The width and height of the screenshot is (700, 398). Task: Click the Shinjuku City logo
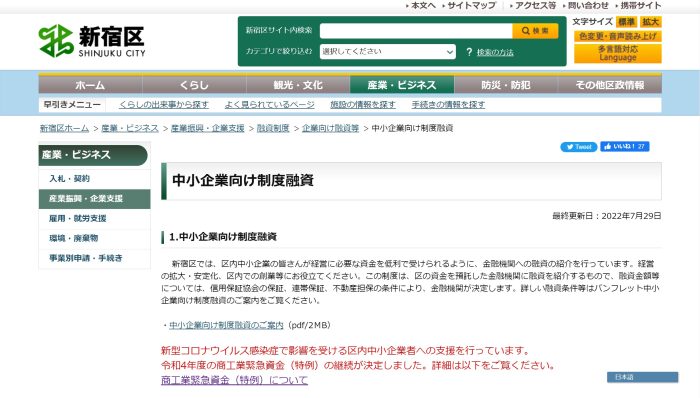(92, 41)
